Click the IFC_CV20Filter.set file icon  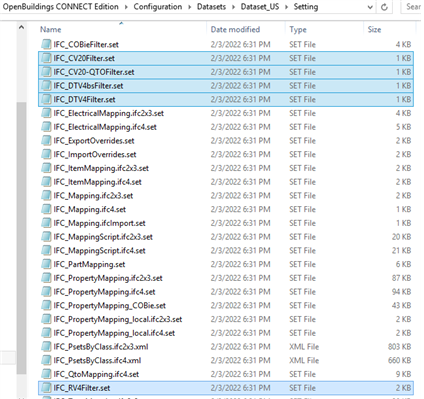click(46, 58)
